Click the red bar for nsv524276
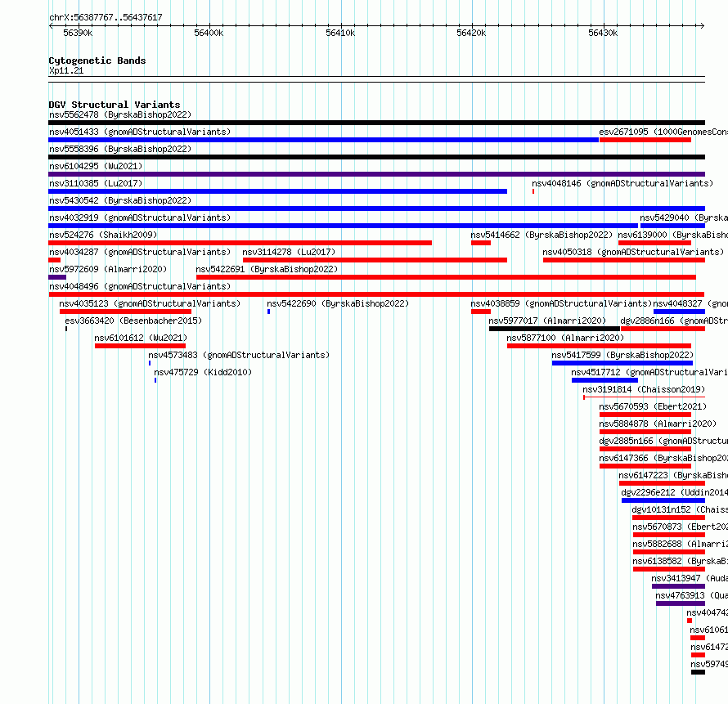 pyautogui.click(x=240, y=243)
